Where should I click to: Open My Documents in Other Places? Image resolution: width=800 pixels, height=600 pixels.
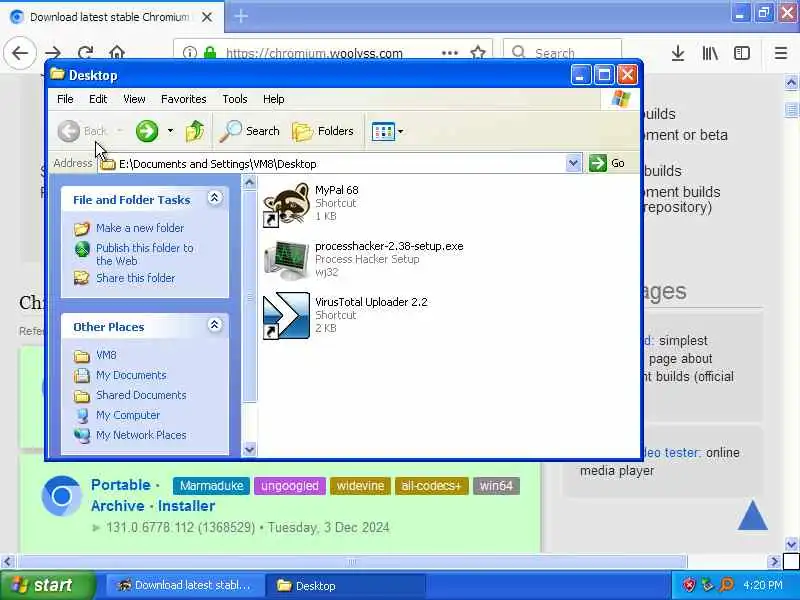(x=131, y=375)
